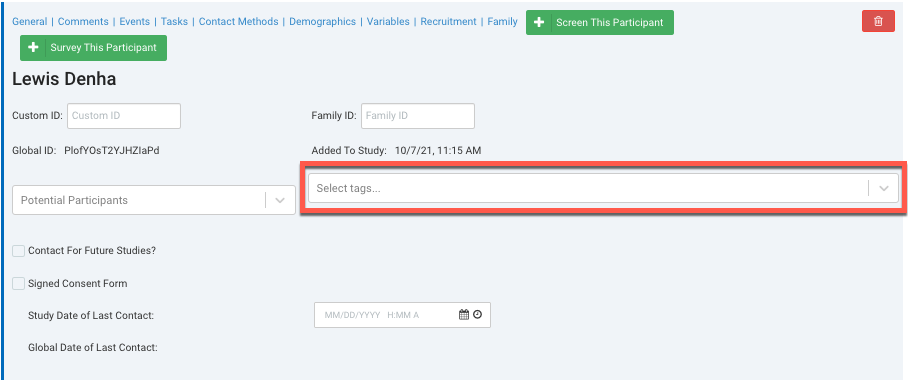
Task: Click plus icon on Screen This Participant
Action: [x=539, y=23]
